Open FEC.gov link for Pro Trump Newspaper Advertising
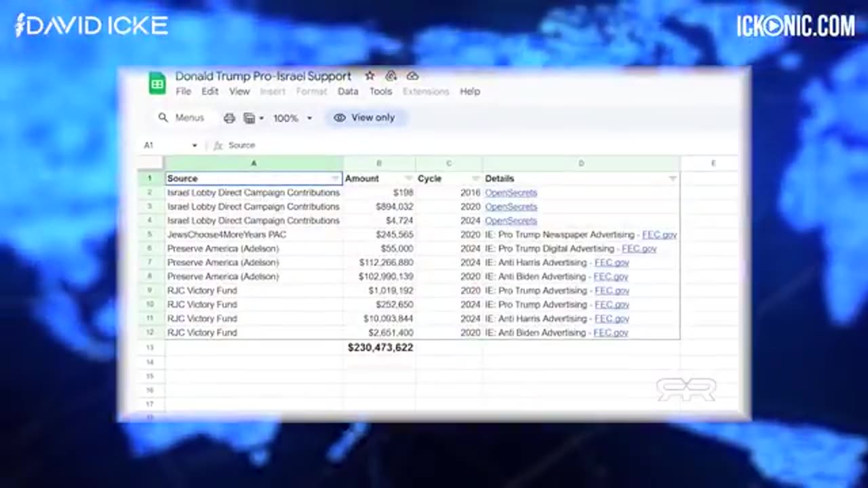Image resolution: width=868 pixels, height=488 pixels. [660, 235]
